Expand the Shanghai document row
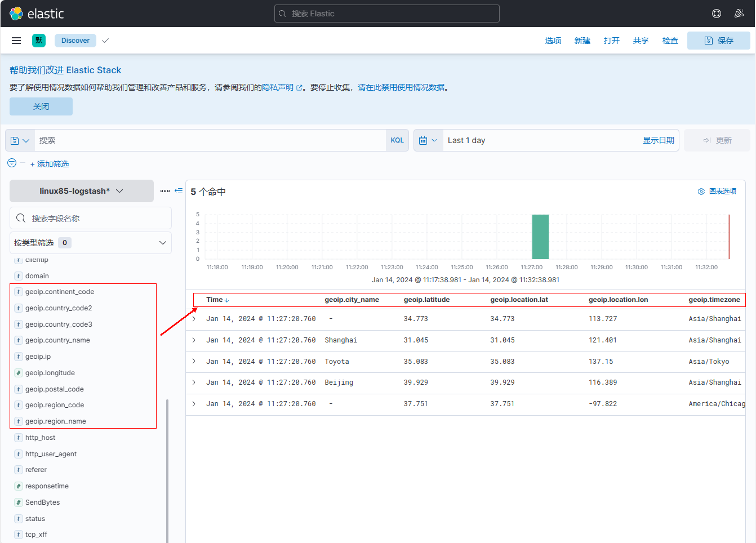756x543 pixels. [x=194, y=340]
